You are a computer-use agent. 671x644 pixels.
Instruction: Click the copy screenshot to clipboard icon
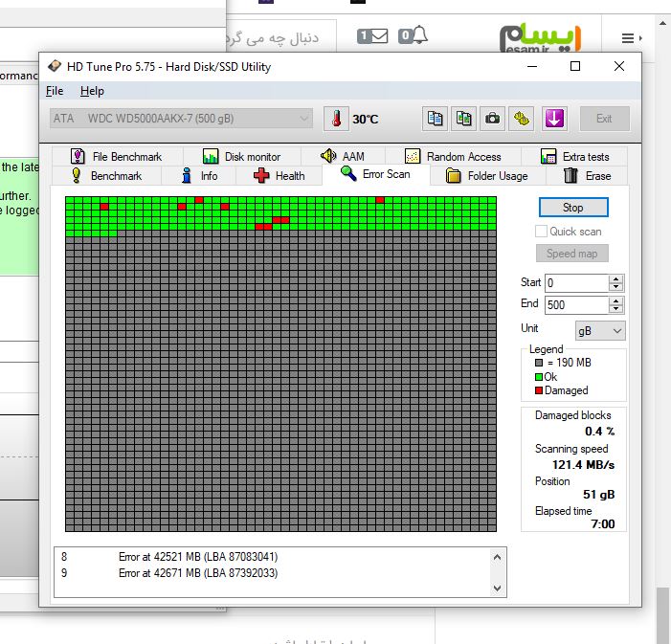[463, 119]
